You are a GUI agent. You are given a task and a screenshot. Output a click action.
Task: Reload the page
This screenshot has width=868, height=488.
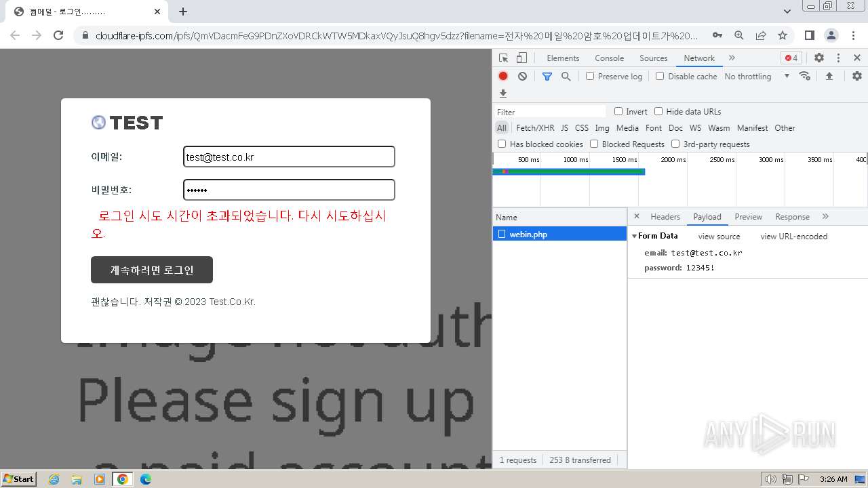click(x=58, y=35)
